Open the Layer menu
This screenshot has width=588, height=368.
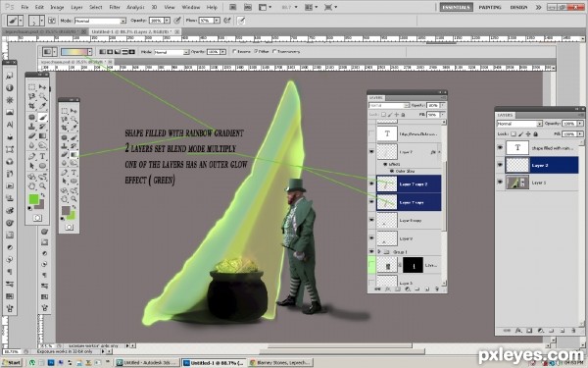click(x=76, y=7)
